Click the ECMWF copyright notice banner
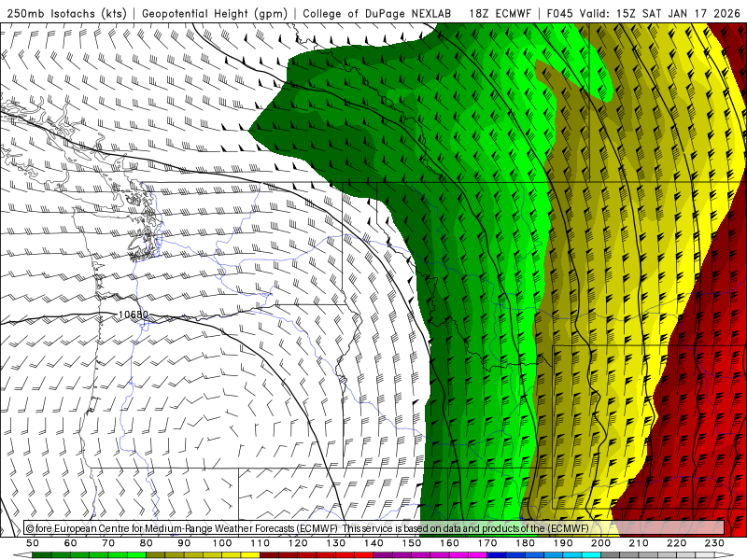This screenshot has height=560, width=747. pyautogui.click(x=374, y=528)
